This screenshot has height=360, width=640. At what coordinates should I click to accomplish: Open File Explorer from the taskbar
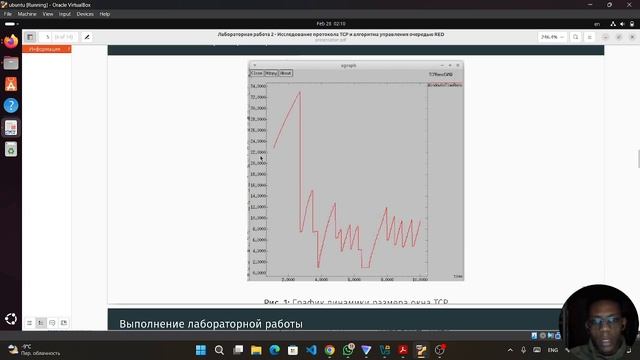click(256, 350)
